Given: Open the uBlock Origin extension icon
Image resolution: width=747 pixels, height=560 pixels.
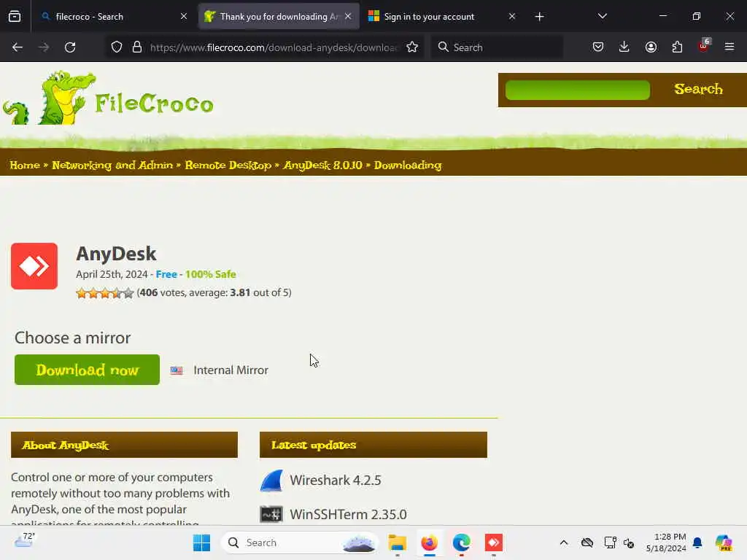Looking at the screenshot, I should pos(704,46).
